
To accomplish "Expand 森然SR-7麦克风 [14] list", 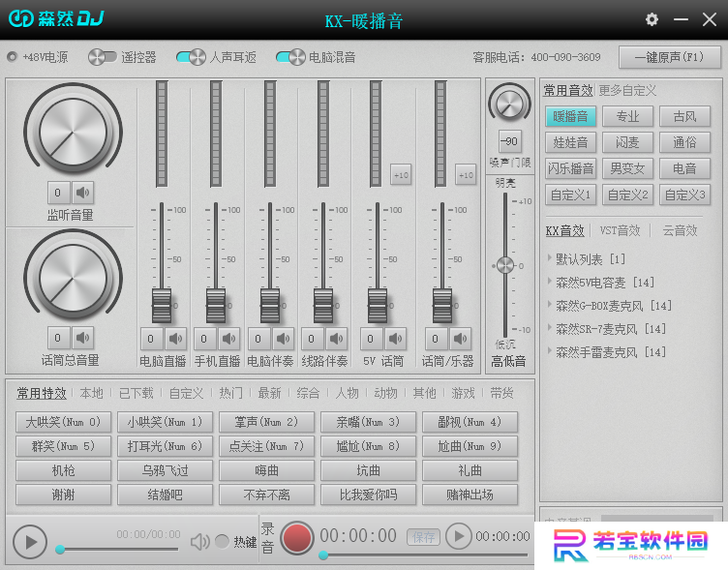I will (x=550, y=328).
